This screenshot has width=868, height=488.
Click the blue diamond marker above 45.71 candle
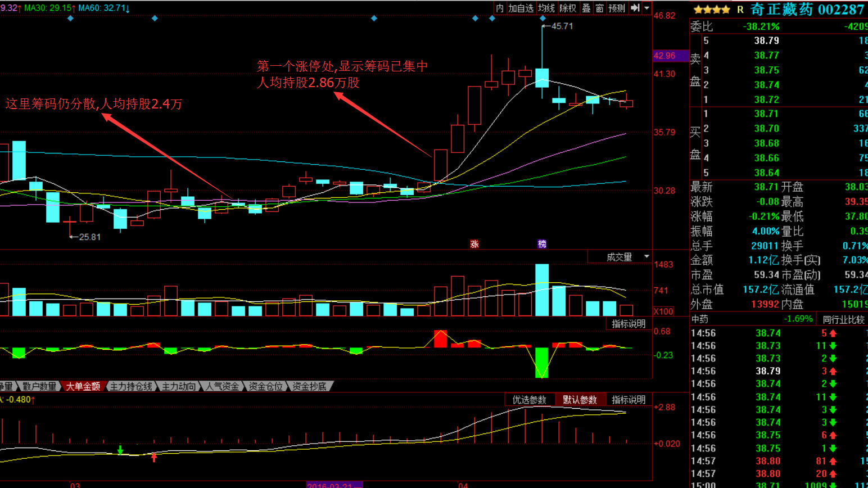click(542, 19)
